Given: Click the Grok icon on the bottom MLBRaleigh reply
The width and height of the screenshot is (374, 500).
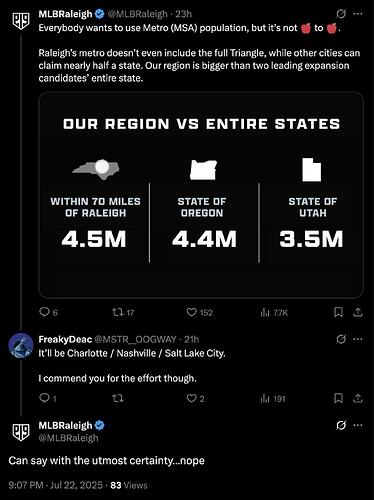Looking at the screenshot, I should [x=341, y=425].
